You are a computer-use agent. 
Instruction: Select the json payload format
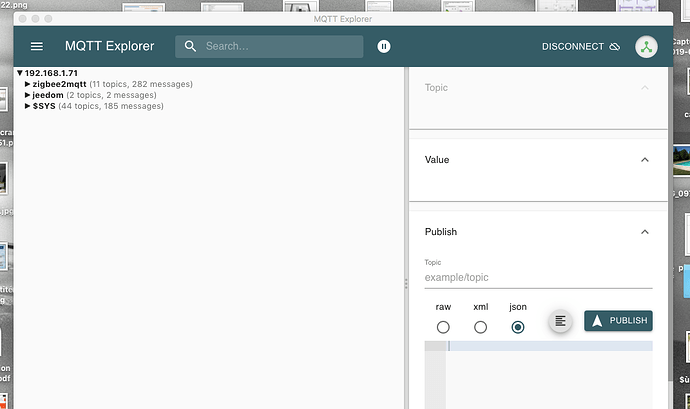coord(518,327)
